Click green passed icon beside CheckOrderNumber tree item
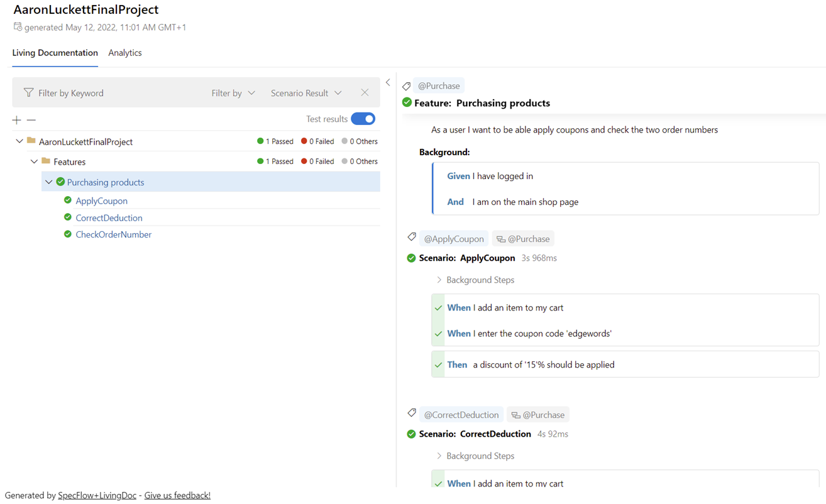This screenshot has width=826, height=504. pos(68,234)
